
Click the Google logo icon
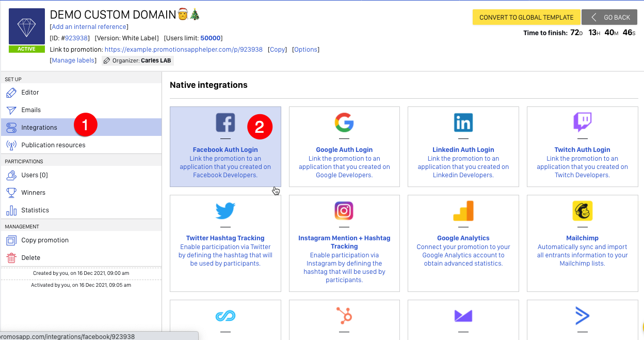pyautogui.click(x=344, y=122)
